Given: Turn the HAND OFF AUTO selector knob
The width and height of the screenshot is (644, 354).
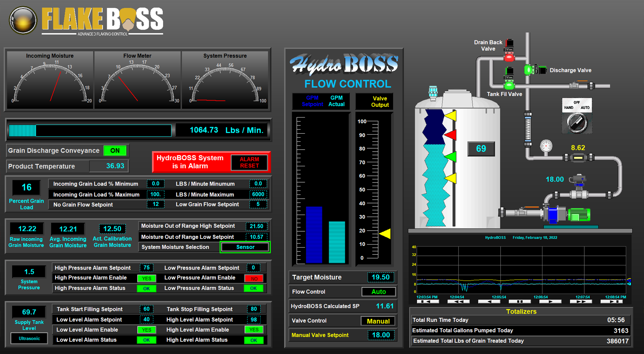Looking at the screenshot, I should pos(577,122).
